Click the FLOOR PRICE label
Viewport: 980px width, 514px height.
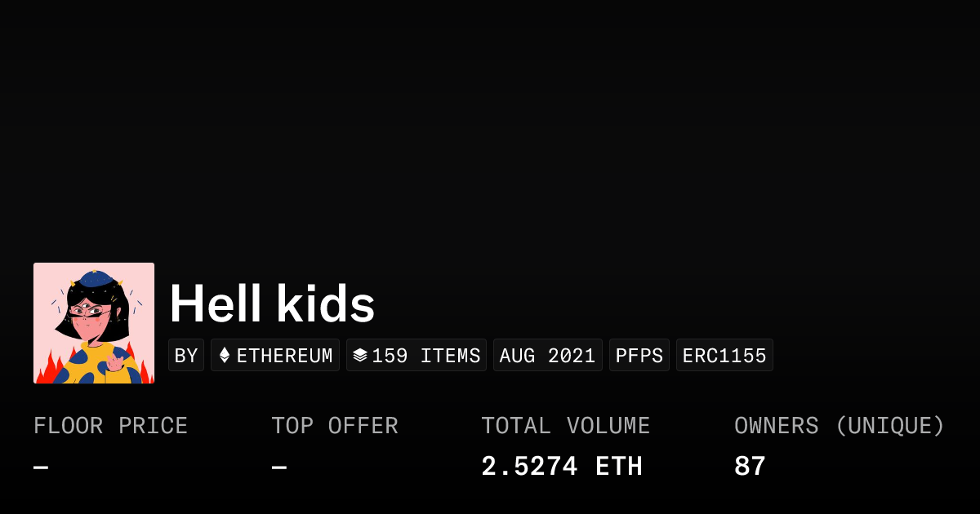click(111, 426)
